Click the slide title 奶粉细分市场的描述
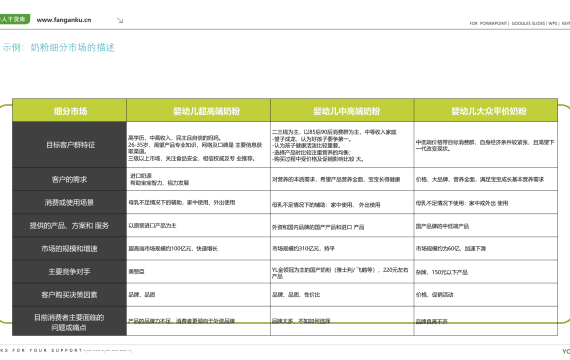 [72, 47]
